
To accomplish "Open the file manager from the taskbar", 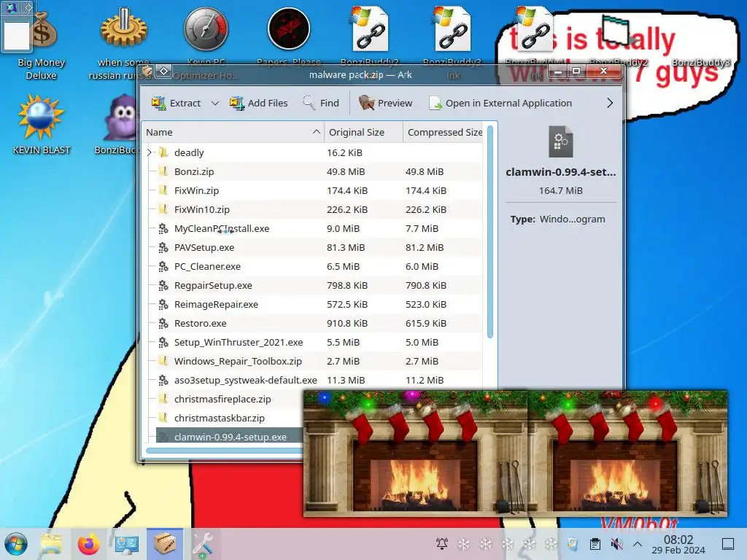I will (51, 544).
